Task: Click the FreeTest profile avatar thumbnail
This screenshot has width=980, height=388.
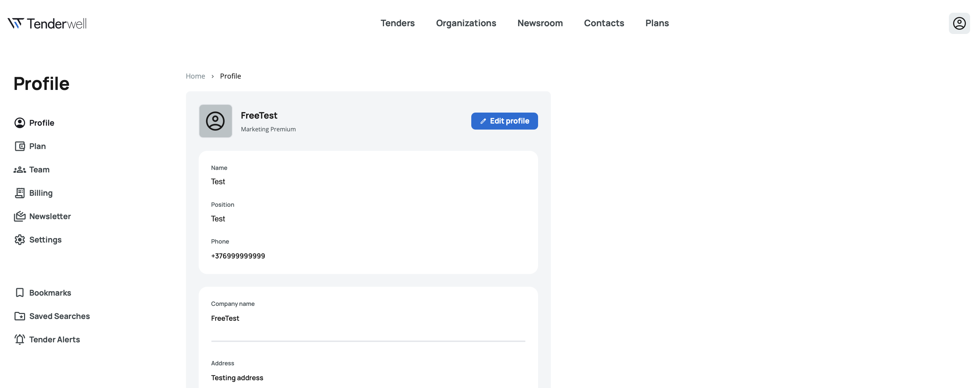Action: 215,121
